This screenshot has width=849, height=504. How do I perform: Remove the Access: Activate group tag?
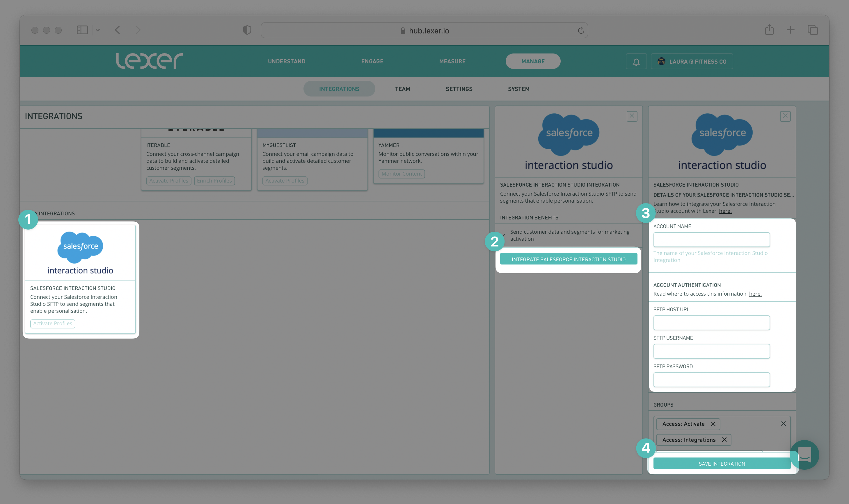[713, 424]
